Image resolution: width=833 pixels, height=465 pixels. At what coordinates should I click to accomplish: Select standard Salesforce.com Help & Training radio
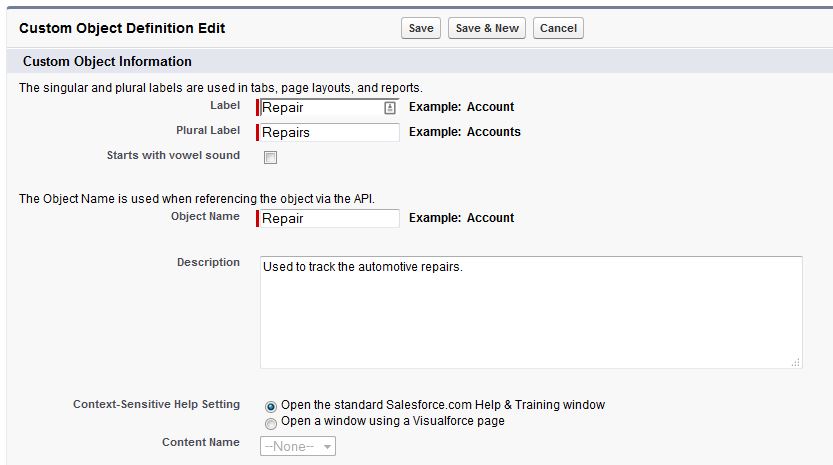coord(271,406)
